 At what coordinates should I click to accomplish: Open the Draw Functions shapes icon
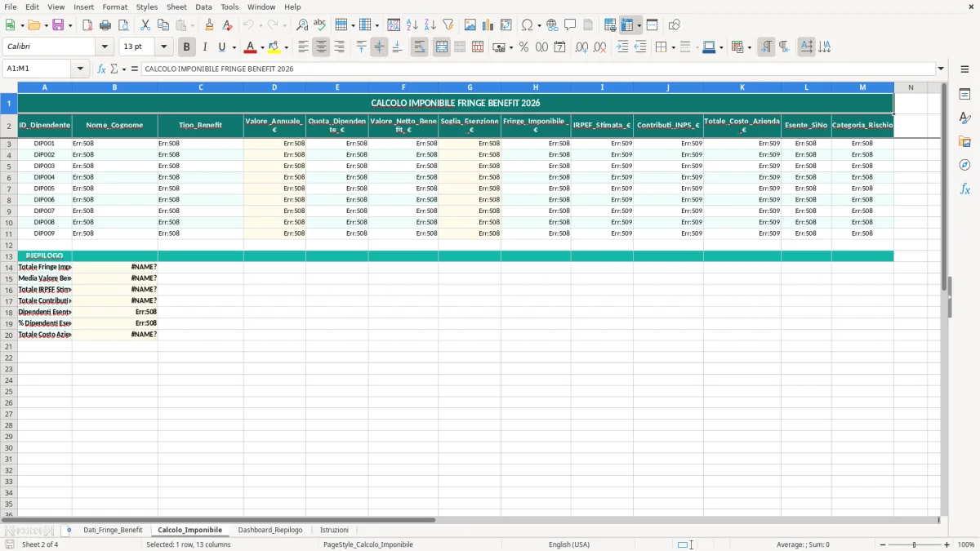[674, 25]
